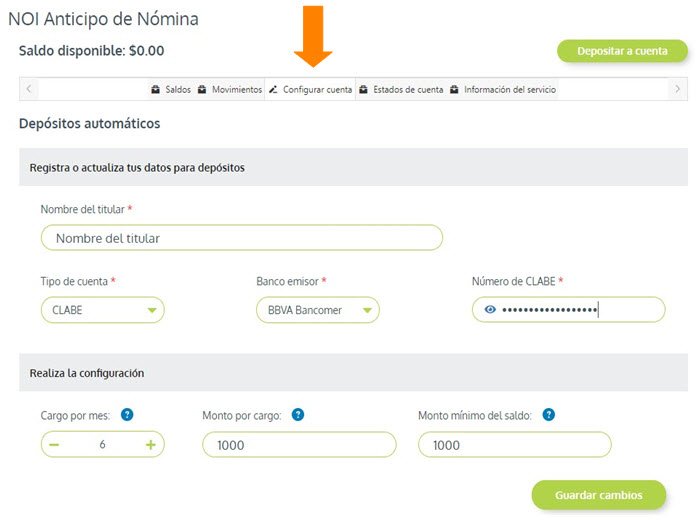This screenshot has width=697, height=524.
Task: Click the help icon beside Monto mínimo del saldo
Action: pyautogui.click(x=549, y=415)
